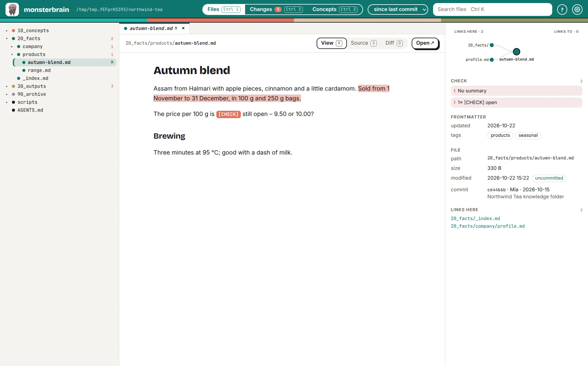Click the Open external button
This screenshot has width=588, height=366.
pyautogui.click(x=425, y=43)
